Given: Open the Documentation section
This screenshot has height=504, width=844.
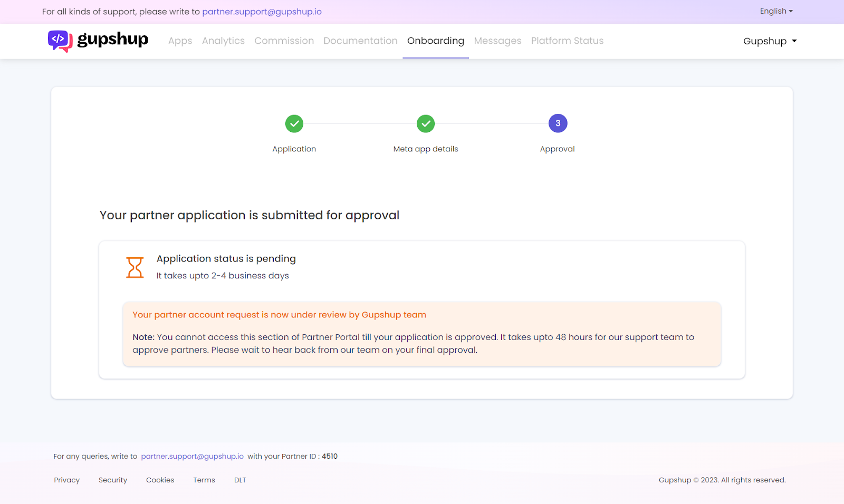Looking at the screenshot, I should pyautogui.click(x=360, y=41).
